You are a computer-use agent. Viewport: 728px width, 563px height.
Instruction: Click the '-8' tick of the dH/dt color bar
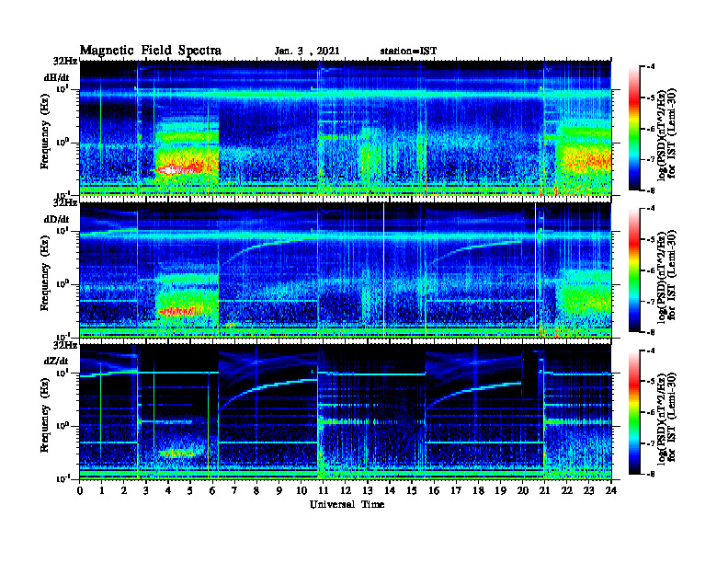point(652,190)
